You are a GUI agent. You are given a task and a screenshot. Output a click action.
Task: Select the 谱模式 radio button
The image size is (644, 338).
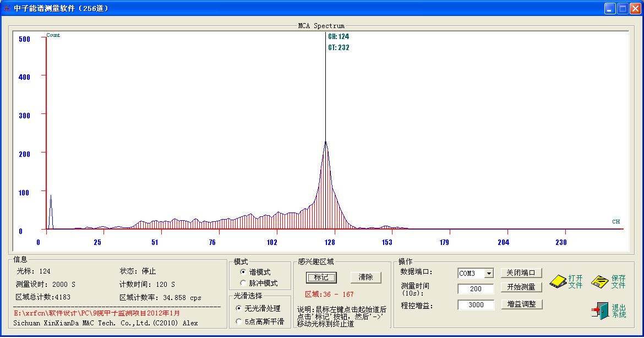pyautogui.click(x=243, y=272)
